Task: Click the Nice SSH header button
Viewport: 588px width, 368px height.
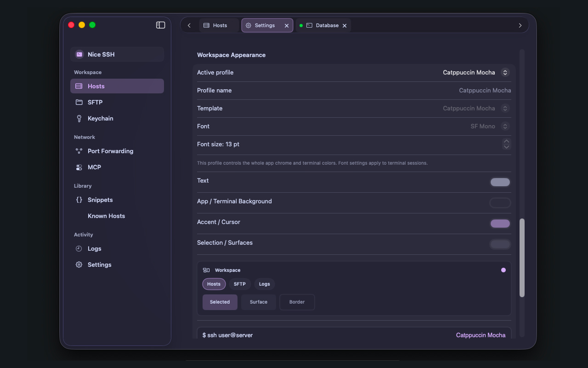Action: click(x=117, y=54)
